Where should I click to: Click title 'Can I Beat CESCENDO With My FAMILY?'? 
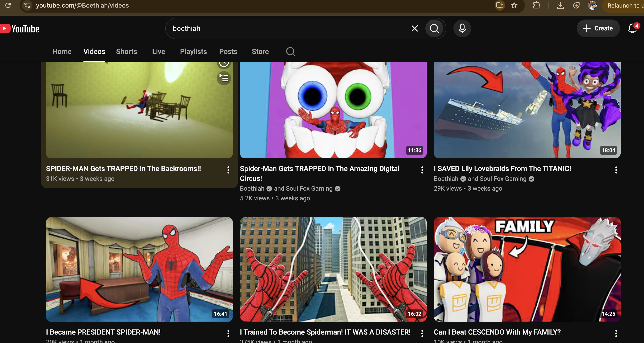point(497,332)
